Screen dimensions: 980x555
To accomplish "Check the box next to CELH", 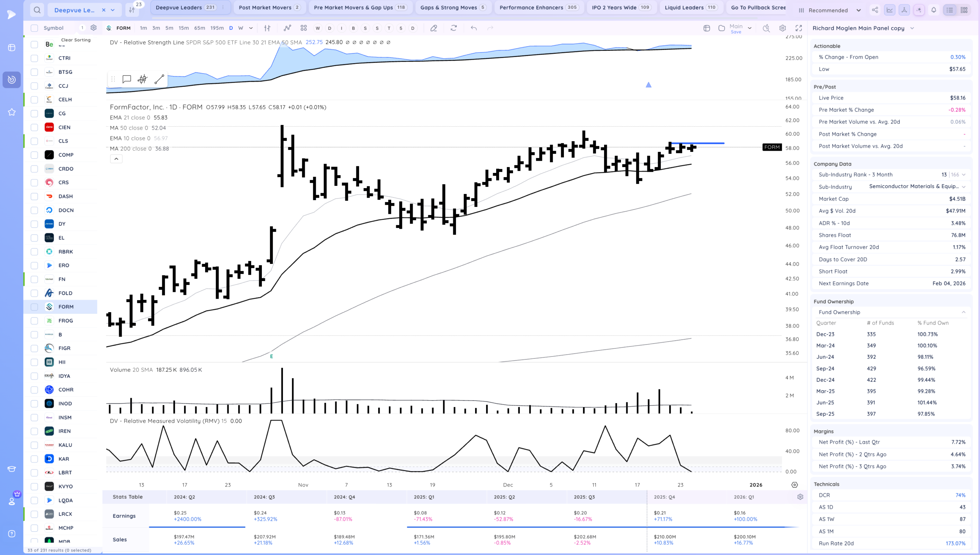I will point(34,99).
